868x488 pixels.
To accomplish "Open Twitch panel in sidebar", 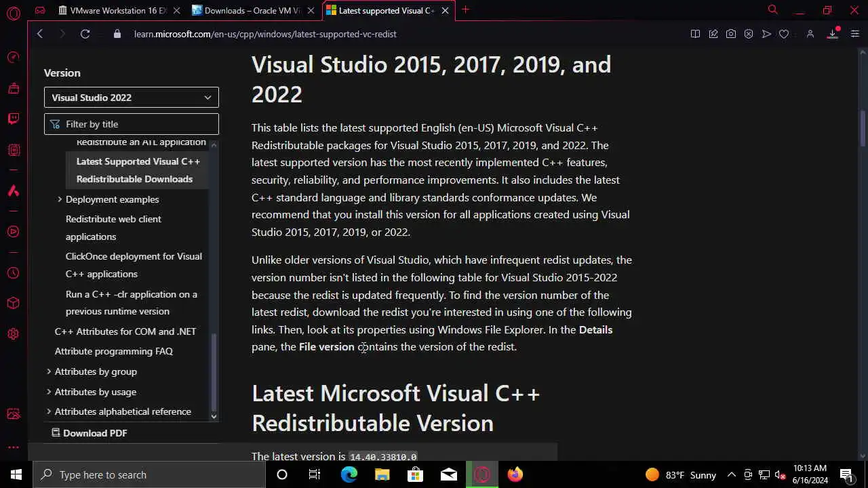I will pos(13,119).
